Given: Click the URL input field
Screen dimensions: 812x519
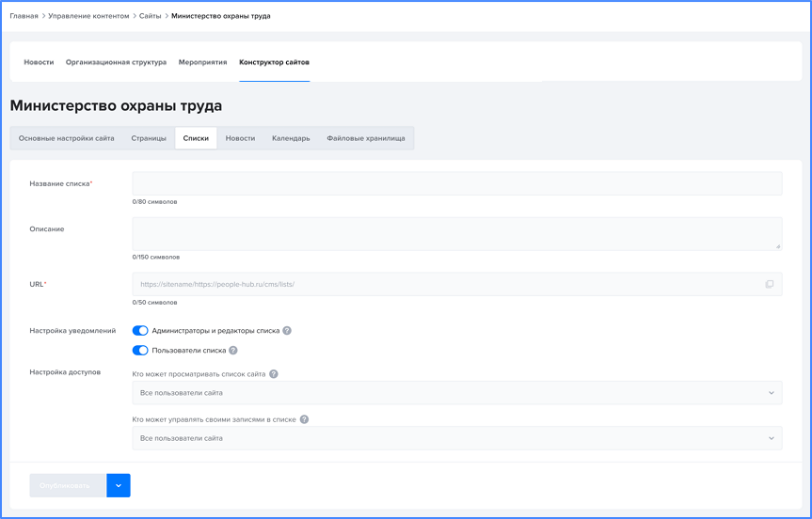Looking at the screenshot, I should pyautogui.click(x=456, y=284).
